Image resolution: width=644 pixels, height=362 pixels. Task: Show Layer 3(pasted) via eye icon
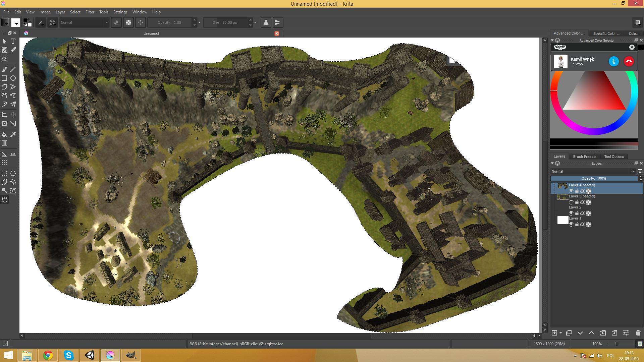[571, 202]
